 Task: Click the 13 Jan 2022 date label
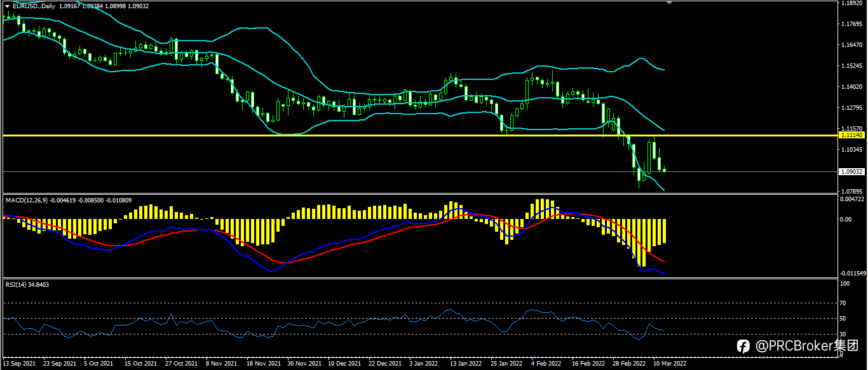tap(466, 364)
